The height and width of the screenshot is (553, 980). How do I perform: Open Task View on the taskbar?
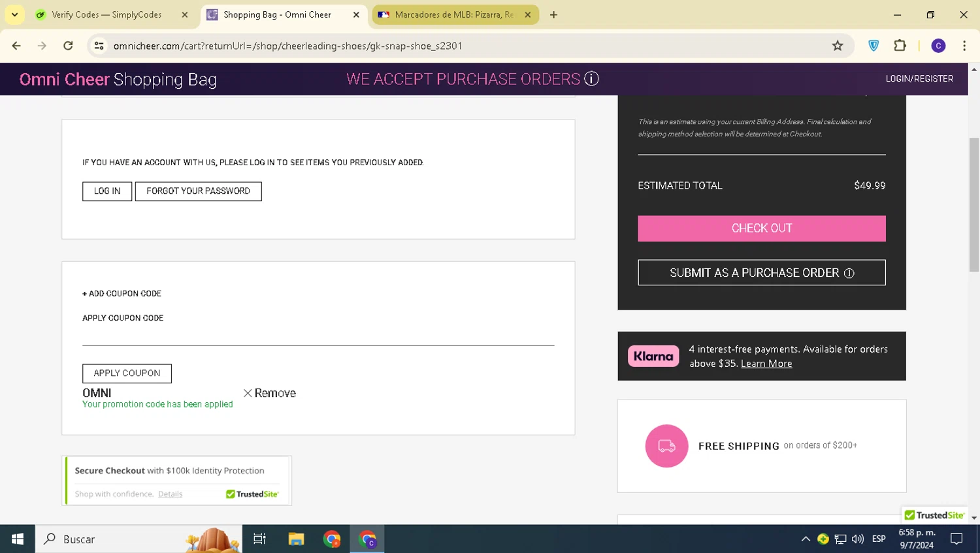click(259, 539)
